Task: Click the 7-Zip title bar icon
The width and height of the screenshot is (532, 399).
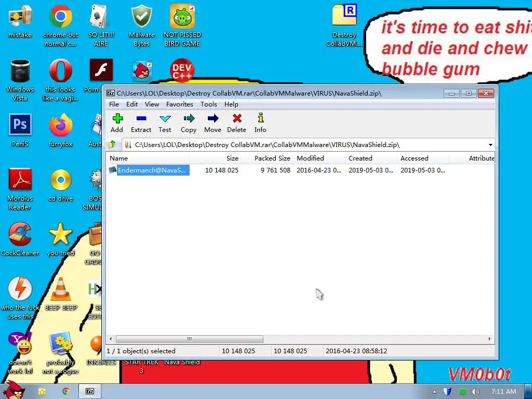Action: point(111,94)
